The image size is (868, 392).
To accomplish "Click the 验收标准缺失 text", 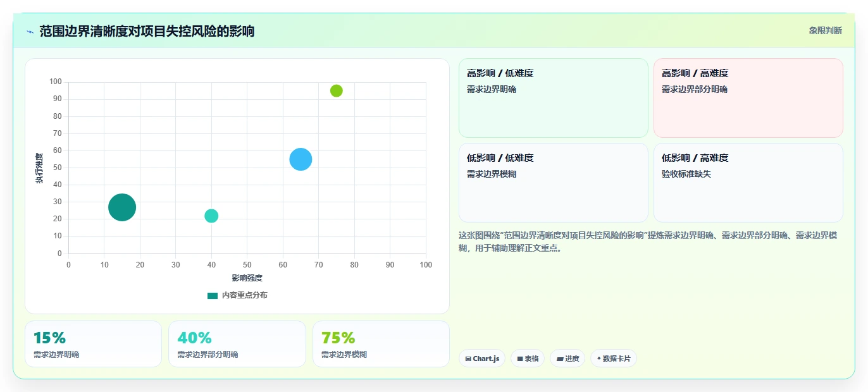I will click(x=686, y=174).
